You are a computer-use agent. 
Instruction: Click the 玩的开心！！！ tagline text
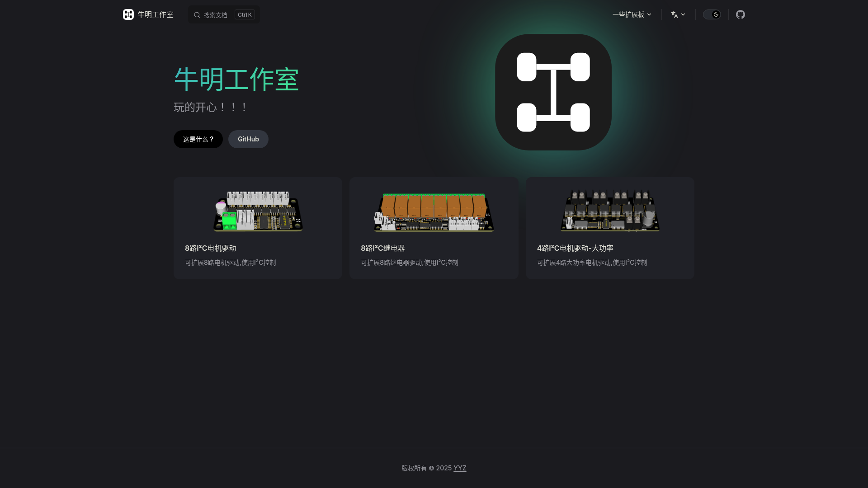point(212,107)
